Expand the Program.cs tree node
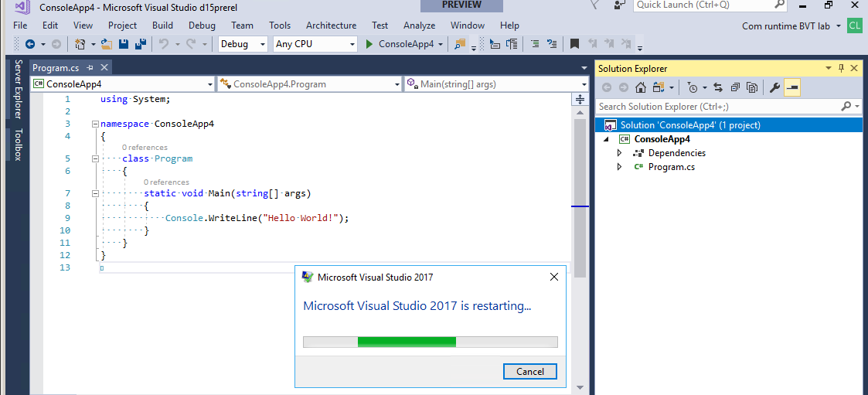The width and height of the screenshot is (868, 395). pos(619,167)
